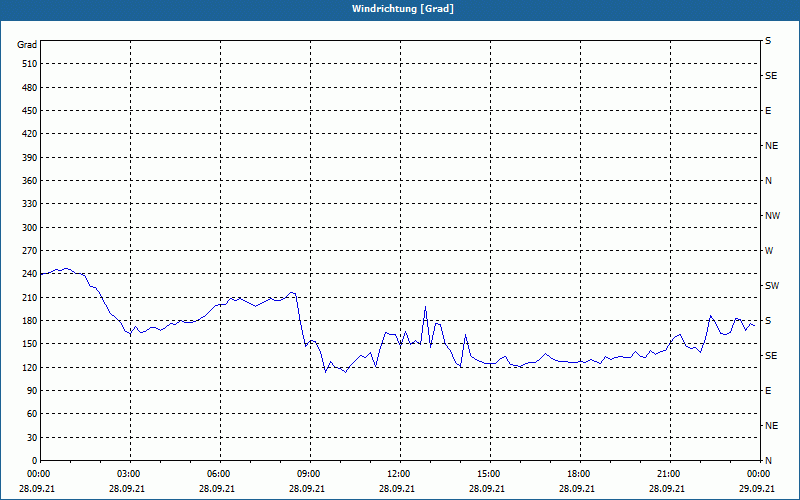Click the 15:00 time axis label
Image resolution: width=800 pixels, height=500 pixels.
[x=490, y=474]
